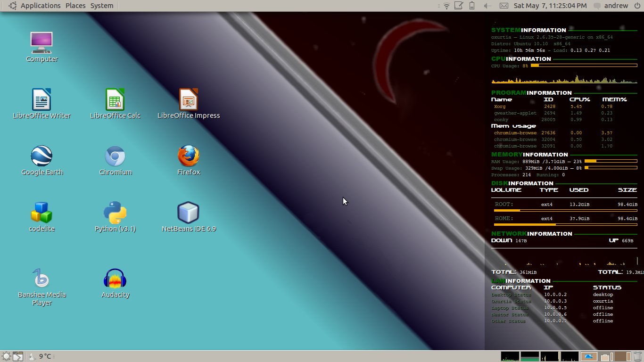644x362 pixels.
Task: Click the DOWN network speed label
Action: tap(502, 240)
